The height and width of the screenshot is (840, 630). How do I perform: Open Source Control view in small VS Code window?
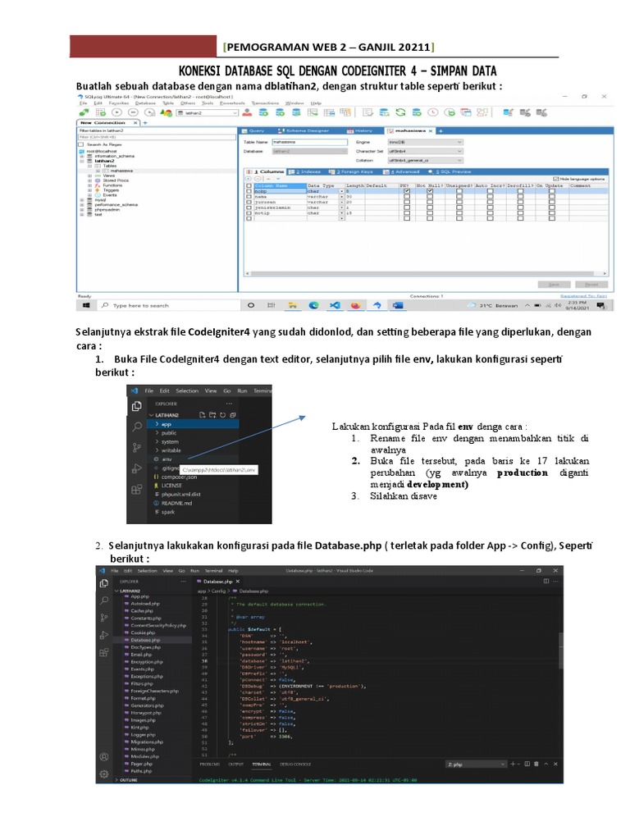coord(136,448)
